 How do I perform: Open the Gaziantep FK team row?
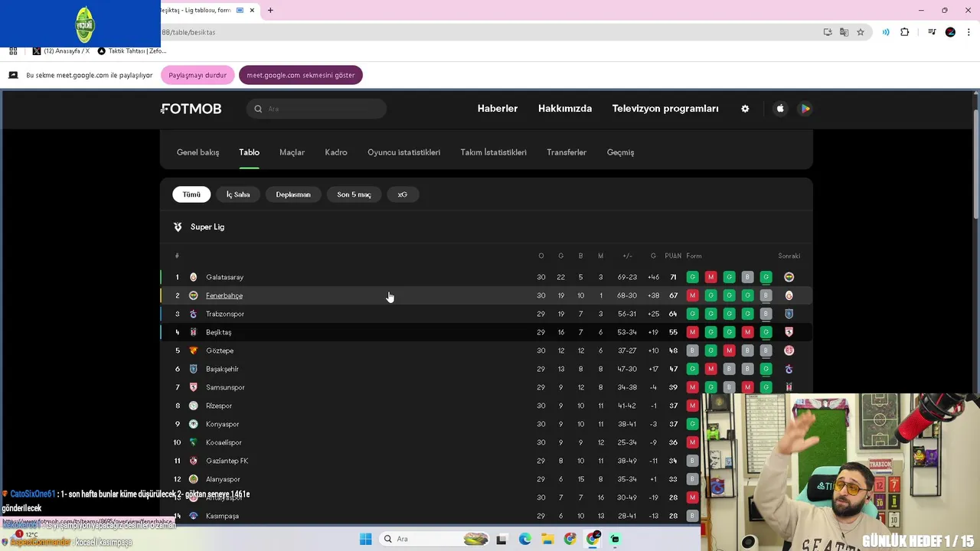point(430,461)
